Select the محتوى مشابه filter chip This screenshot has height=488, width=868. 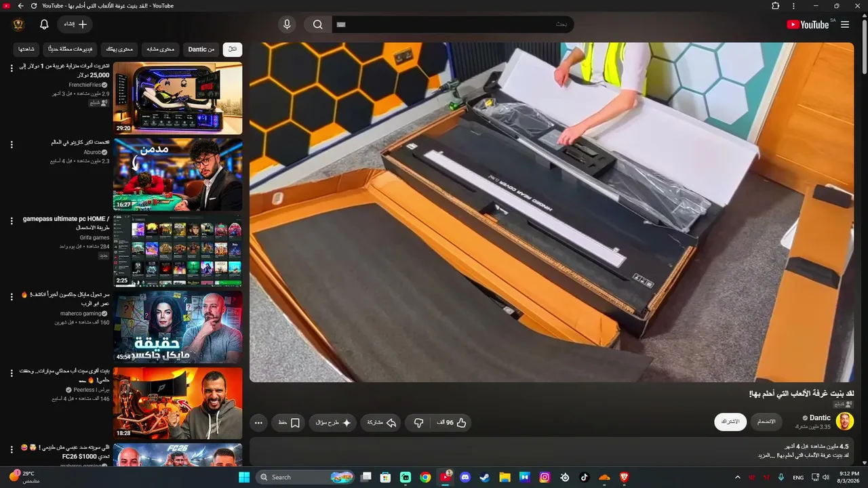pyautogui.click(x=161, y=49)
